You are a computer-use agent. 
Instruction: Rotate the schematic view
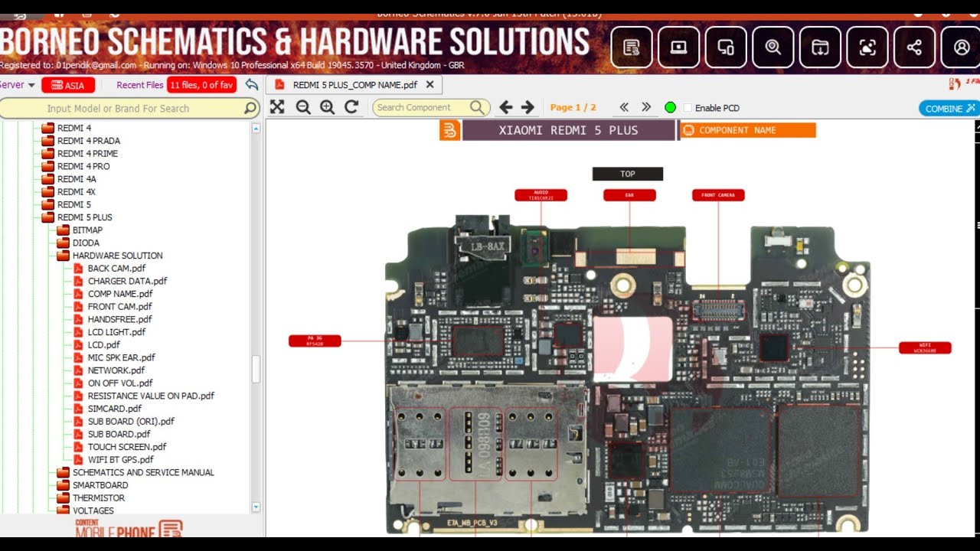point(351,107)
